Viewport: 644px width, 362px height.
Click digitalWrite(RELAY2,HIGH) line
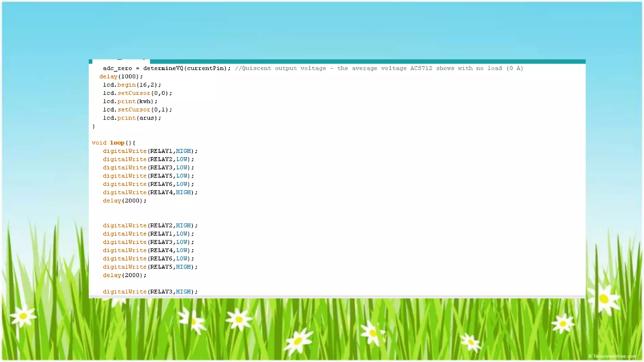150,226
